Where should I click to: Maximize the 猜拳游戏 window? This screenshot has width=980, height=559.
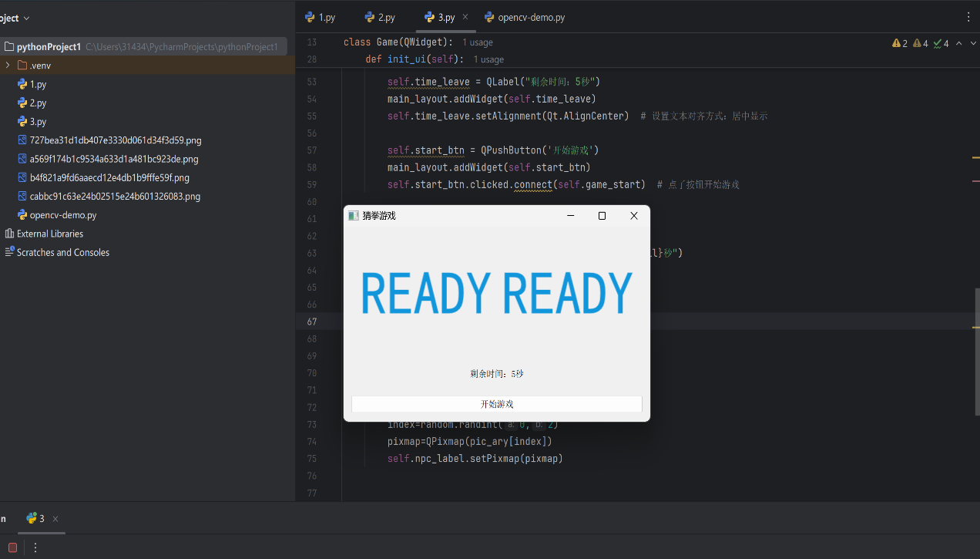pyautogui.click(x=602, y=216)
